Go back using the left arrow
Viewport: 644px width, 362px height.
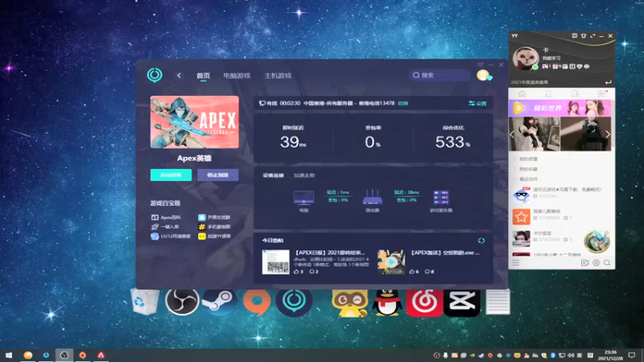tap(179, 76)
